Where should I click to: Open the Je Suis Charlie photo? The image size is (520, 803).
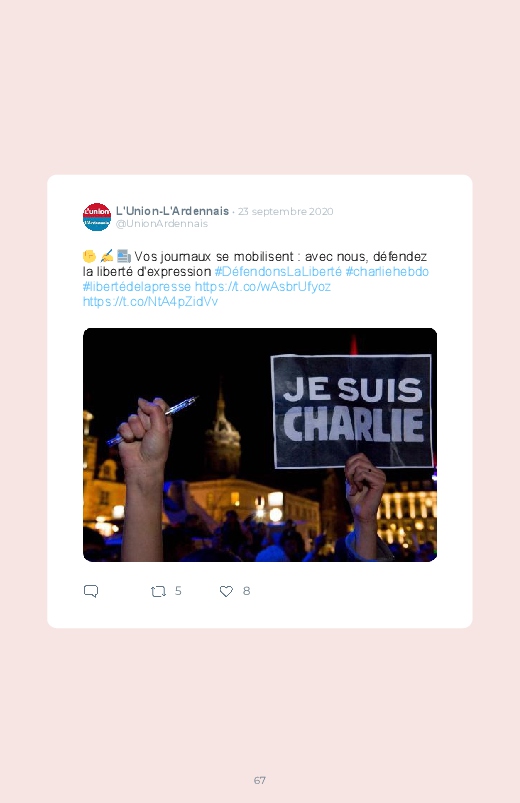pyautogui.click(x=260, y=445)
